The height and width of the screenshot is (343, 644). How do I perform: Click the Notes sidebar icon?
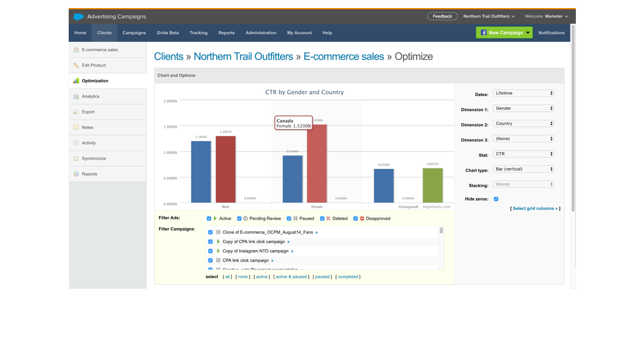coord(76,128)
